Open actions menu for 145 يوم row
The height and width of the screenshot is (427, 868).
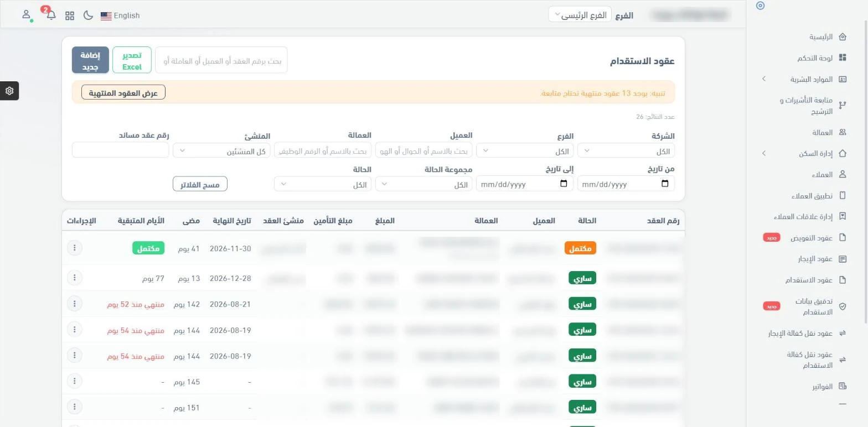[74, 381]
